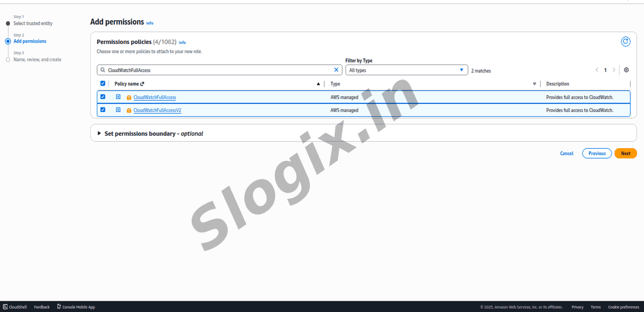This screenshot has height=312, width=644.
Task: Open Console Mobile App in footer
Action: [x=76, y=307]
